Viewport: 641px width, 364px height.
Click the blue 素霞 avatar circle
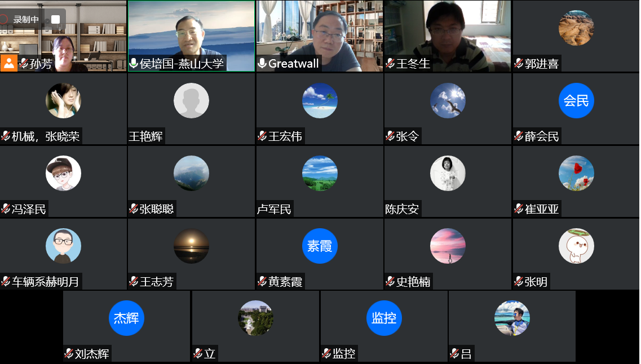coord(320,246)
